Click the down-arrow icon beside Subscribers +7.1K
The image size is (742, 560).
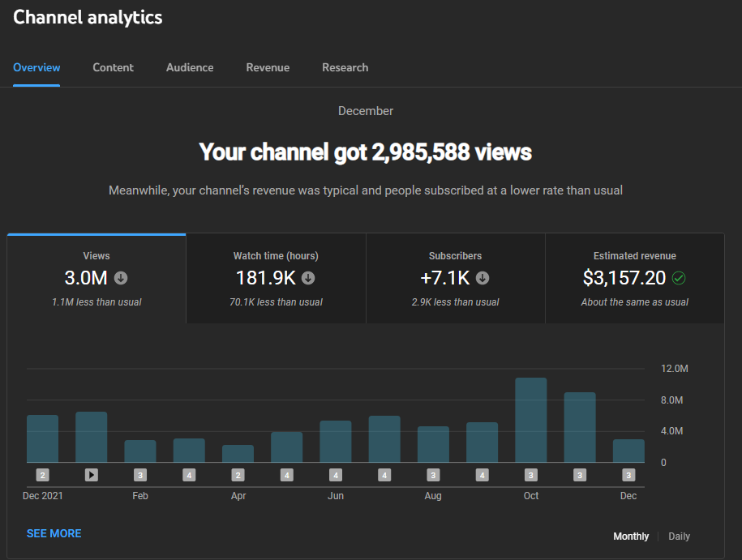[x=483, y=278]
